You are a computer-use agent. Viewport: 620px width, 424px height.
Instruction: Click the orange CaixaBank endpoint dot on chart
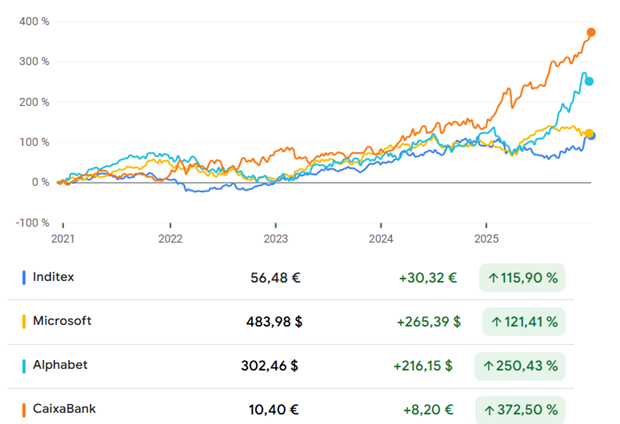pyautogui.click(x=591, y=33)
